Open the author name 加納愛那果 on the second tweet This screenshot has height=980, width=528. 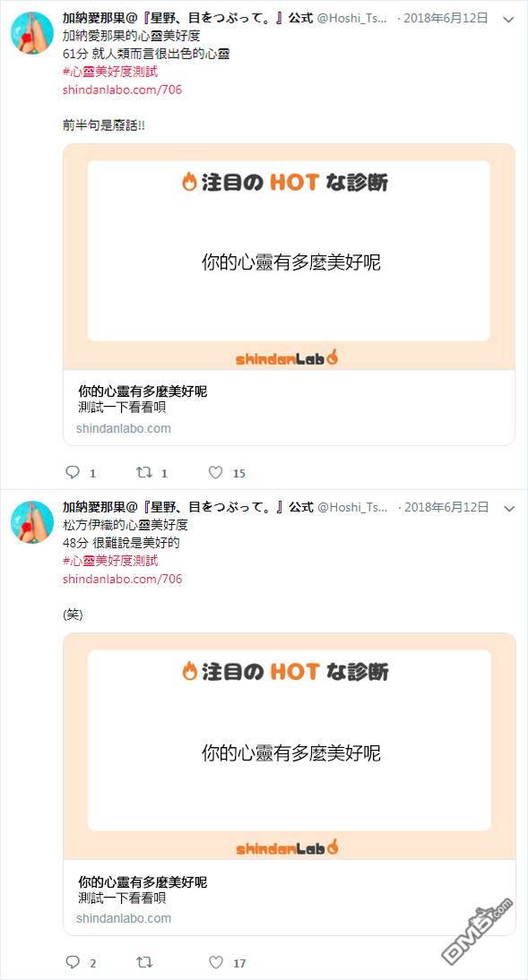click(95, 507)
